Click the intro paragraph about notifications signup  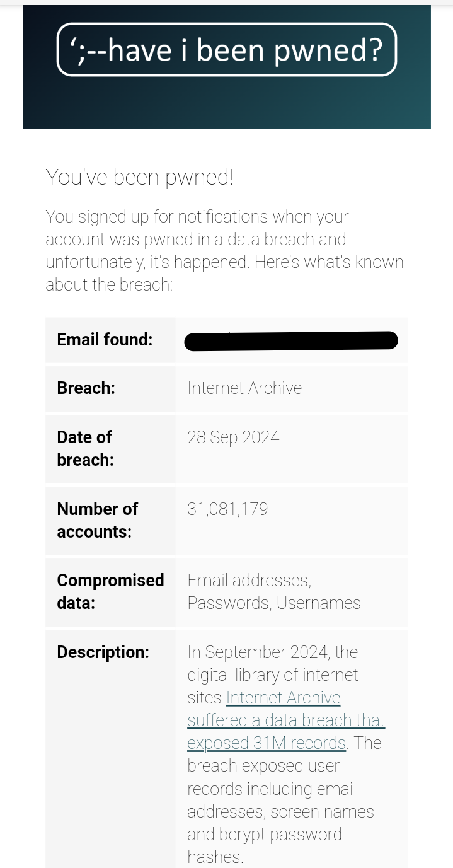[224, 251]
